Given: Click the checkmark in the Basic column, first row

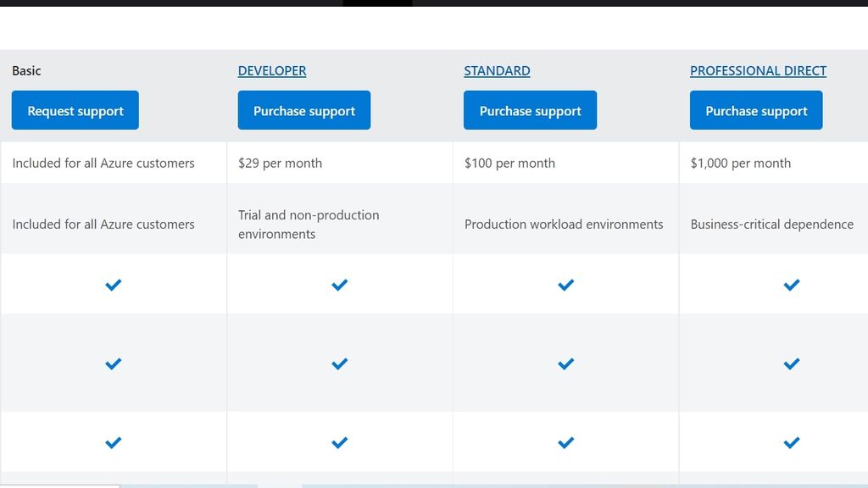Looking at the screenshot, I should click(113, 285).
